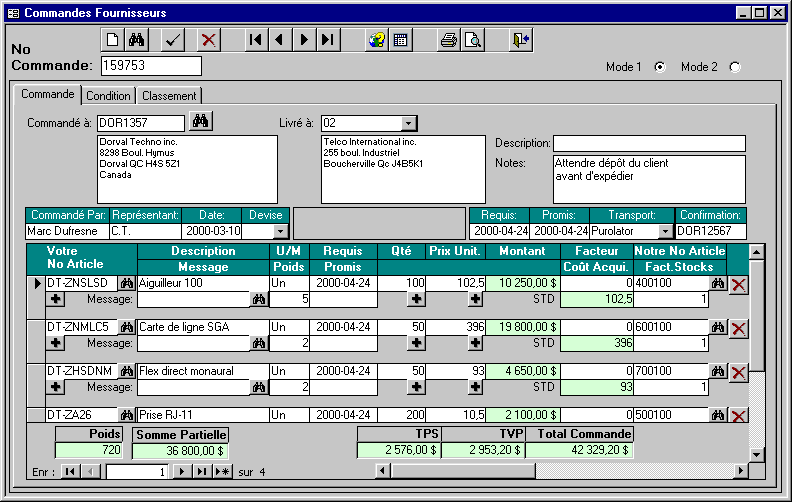
Task: Switch to the Condition tab
Action: (108, 95)
